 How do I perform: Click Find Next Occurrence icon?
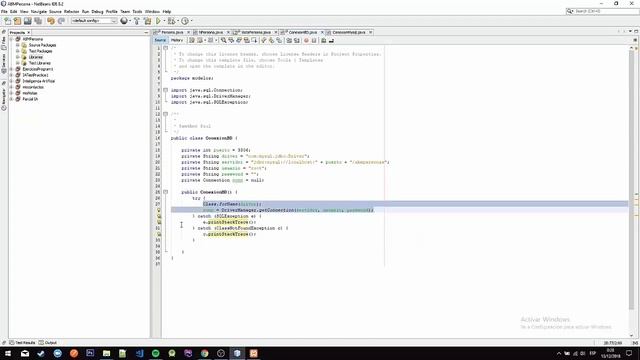pyautogui.click(x=239, y=40)
